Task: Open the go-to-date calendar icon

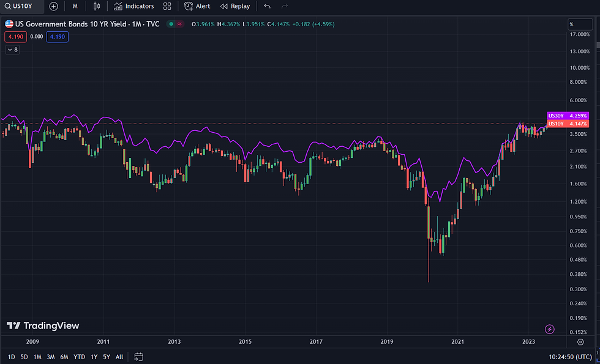Action: coord(139,357)
